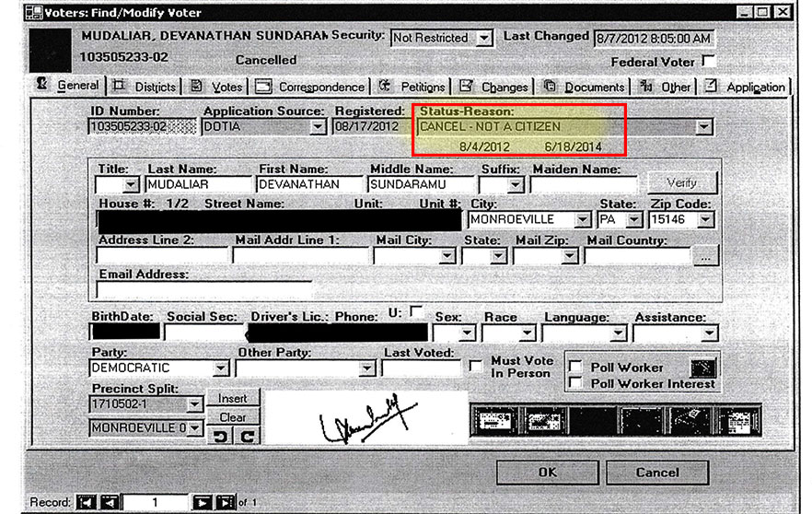Check the Poll Worker Interest box
Viewport: 812px width, 514px height.
click(x=575, y=382)
